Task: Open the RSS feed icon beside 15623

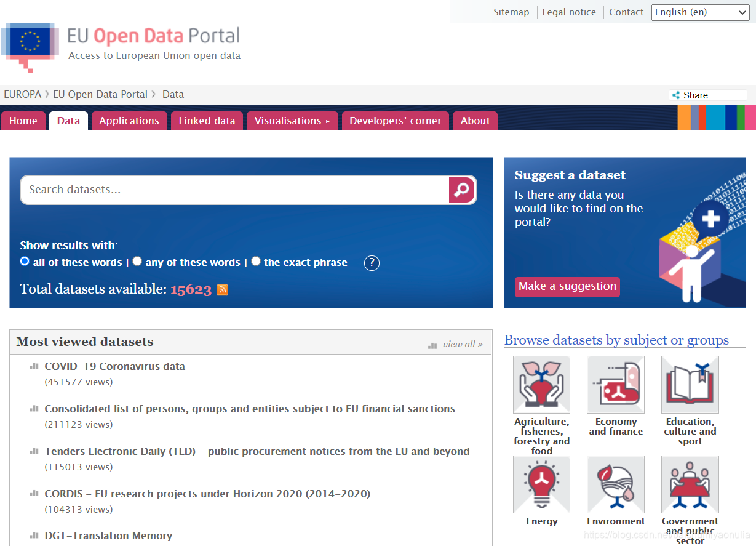Action: coord(223,290)
